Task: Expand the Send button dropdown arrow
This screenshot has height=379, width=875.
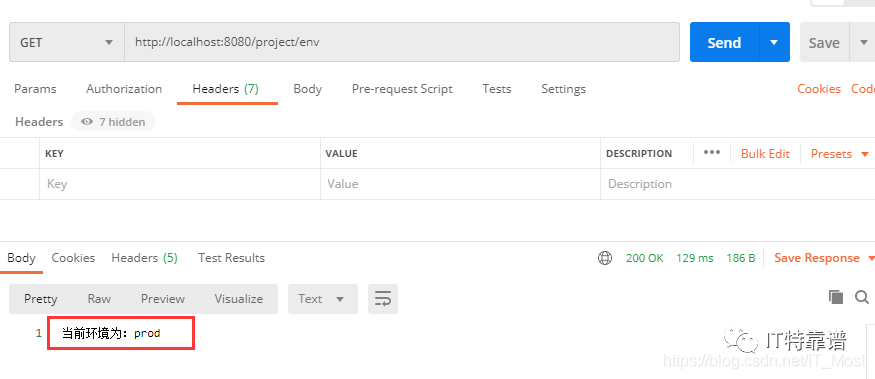Action: point(774,42)
